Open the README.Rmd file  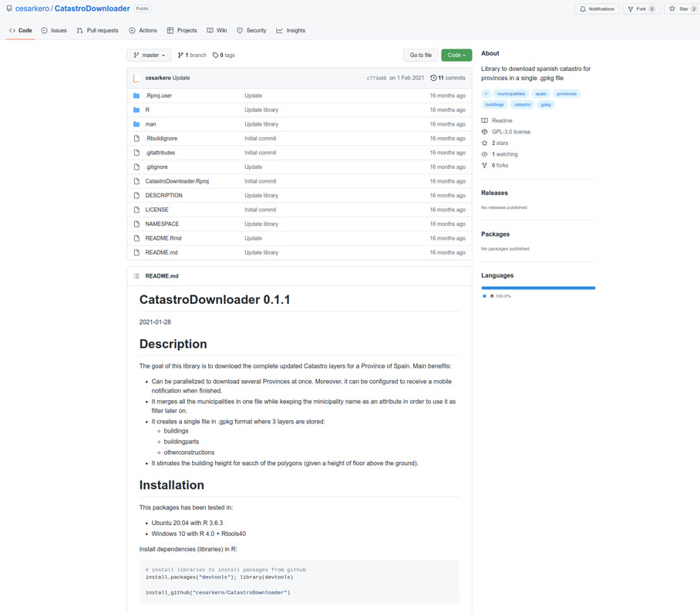163,238
